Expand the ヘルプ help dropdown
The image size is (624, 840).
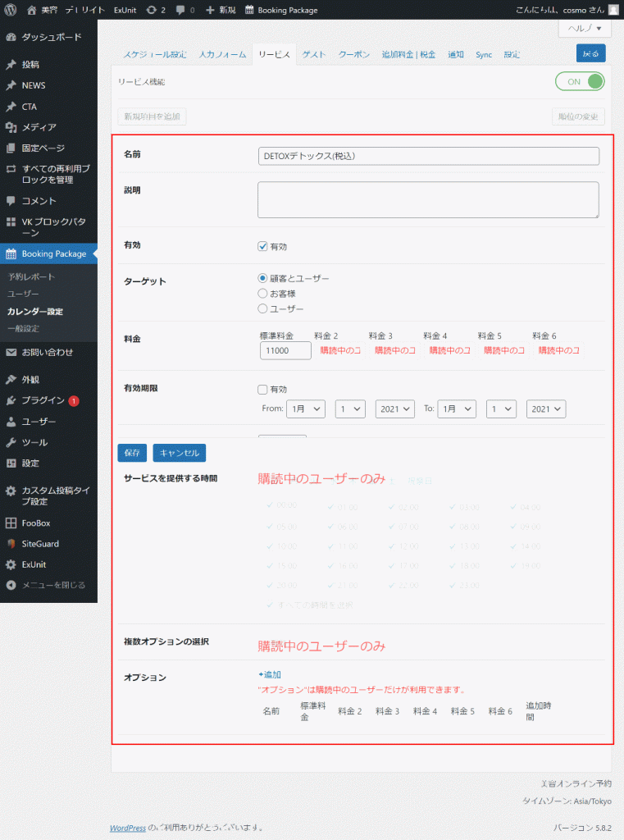click(x=585, y=28)
